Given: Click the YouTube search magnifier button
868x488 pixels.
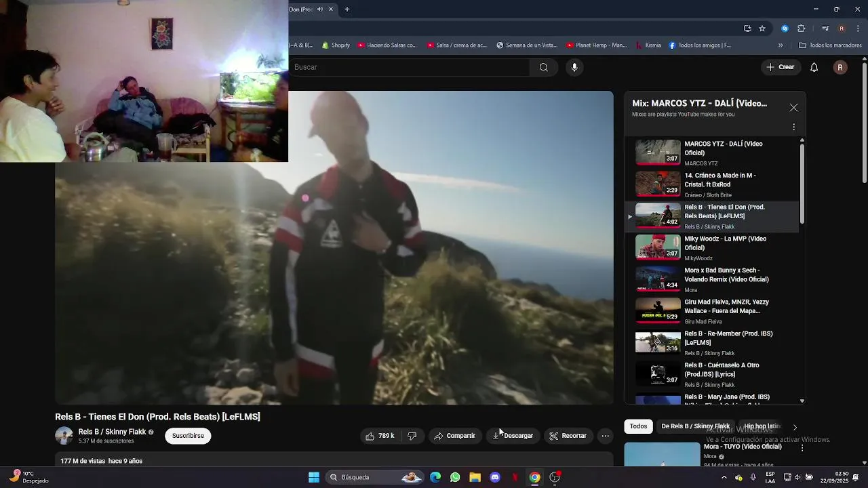Looking at the screenshot, I should pos(544,67).
